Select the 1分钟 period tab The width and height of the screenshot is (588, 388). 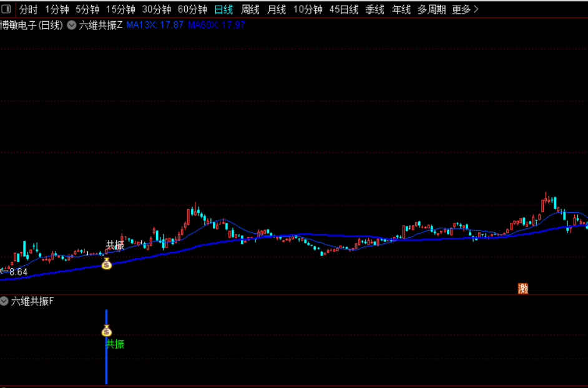[x=57, y=9]
